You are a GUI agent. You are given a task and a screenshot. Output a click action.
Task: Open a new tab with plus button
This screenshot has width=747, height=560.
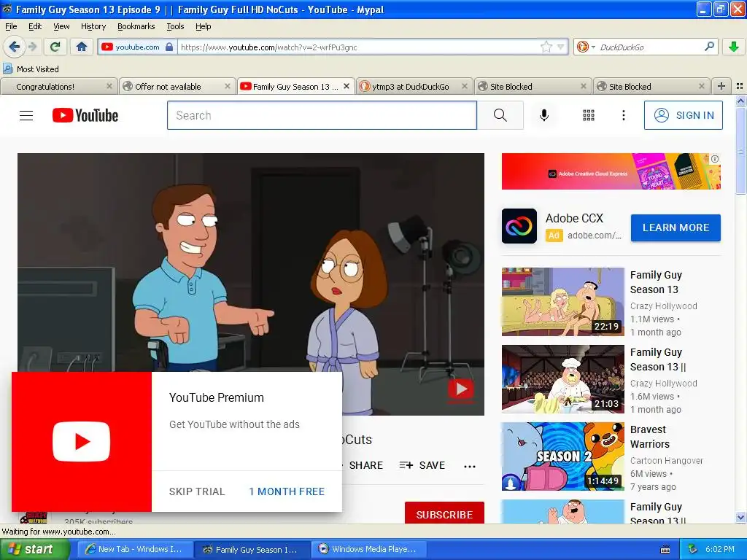[x=721, y=86]
